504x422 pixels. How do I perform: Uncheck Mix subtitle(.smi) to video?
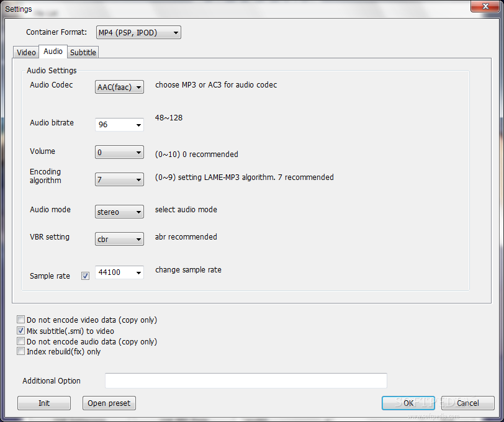tap(21, 330)
